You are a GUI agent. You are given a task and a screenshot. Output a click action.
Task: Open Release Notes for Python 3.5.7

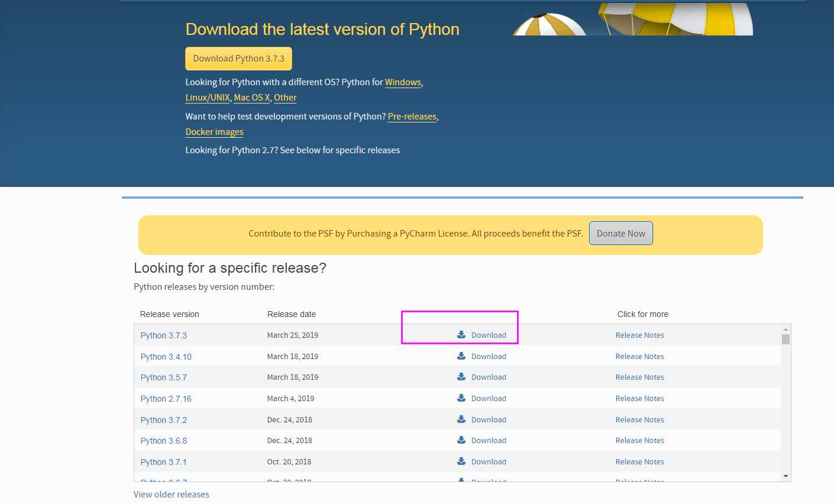pos(639,377)
